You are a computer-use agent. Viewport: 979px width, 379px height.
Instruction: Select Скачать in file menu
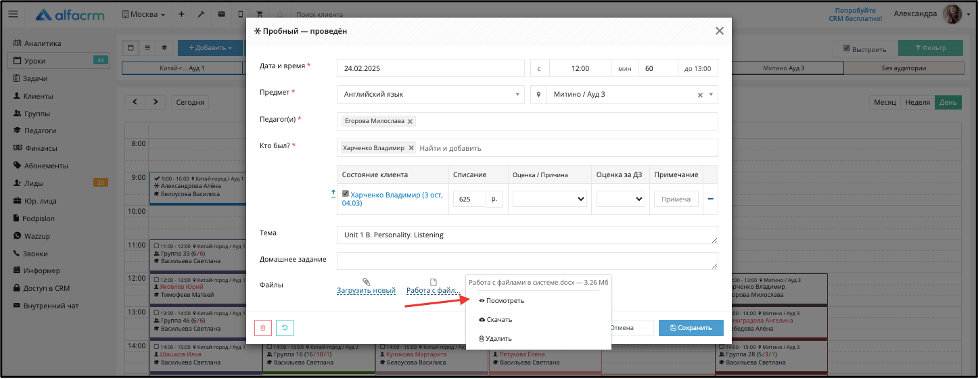[x=496, y=320]
